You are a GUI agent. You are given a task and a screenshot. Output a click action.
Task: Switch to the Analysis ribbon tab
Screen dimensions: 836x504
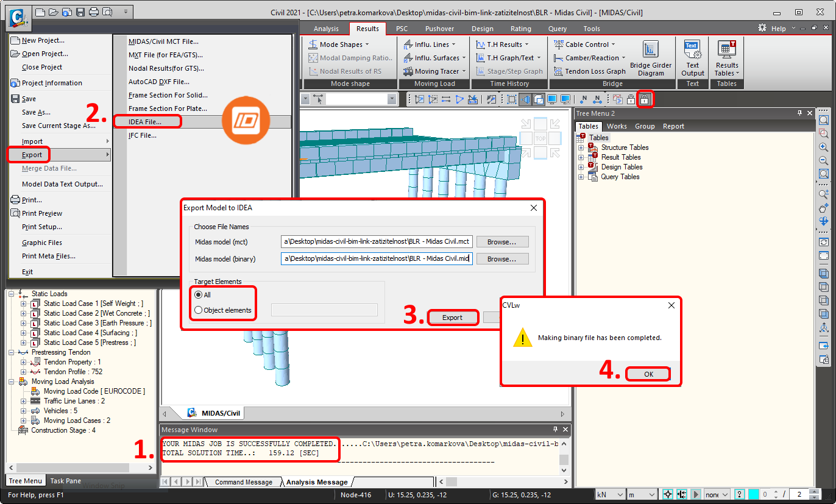326,29
